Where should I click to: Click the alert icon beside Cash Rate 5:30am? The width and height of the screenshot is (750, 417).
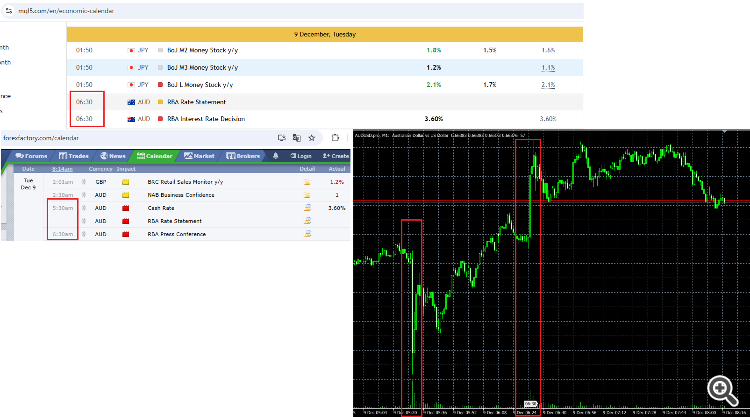(84, 208)
